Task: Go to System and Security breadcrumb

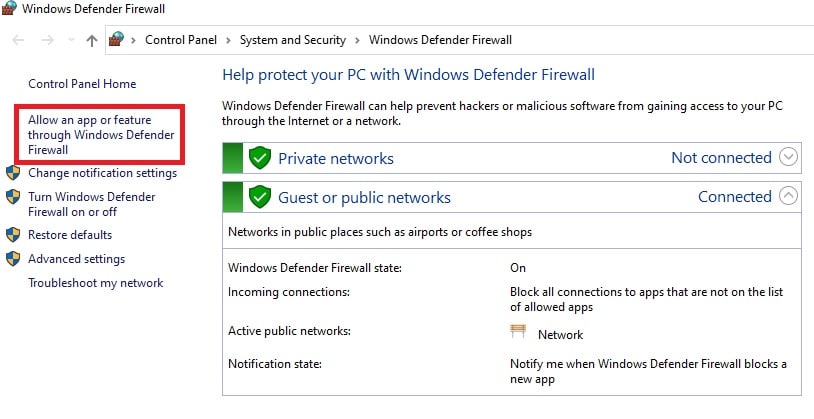Action: tap(292, 40)
